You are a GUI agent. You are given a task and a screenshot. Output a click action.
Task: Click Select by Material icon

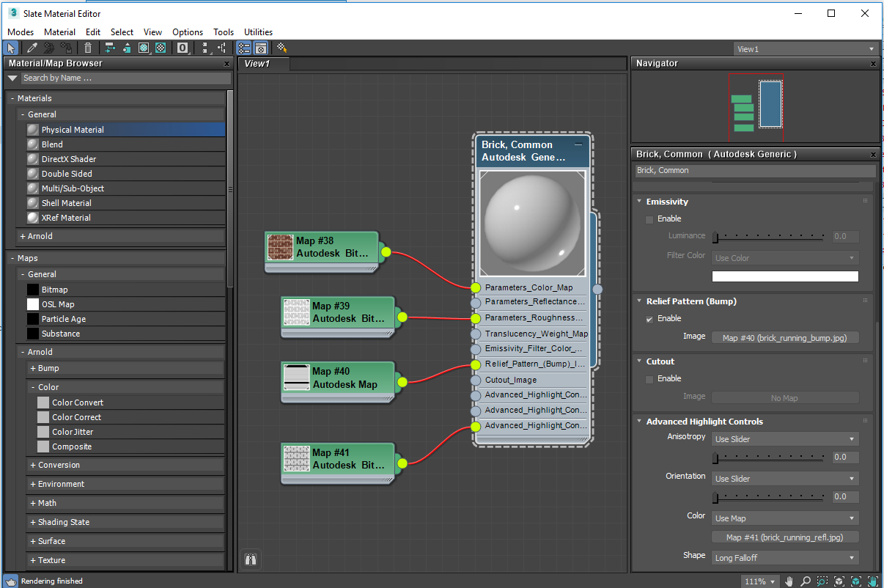pos(282,48)
